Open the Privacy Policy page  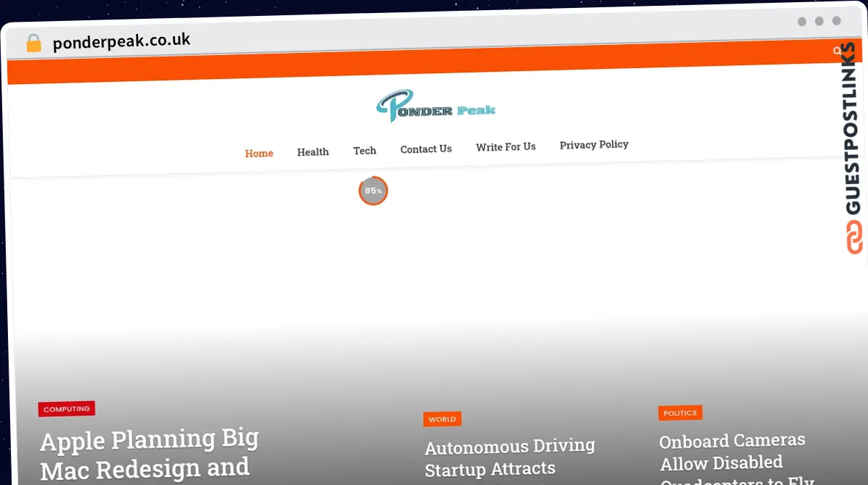[594, 145]
